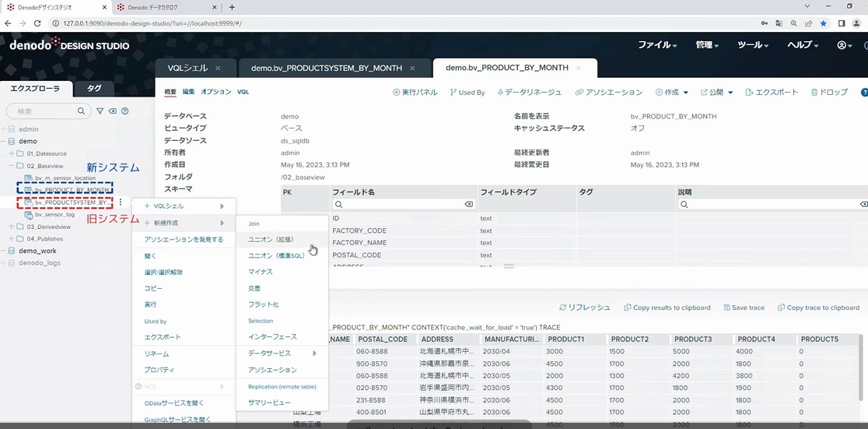
Task: Close the demo.bv_PRODUCT_BY_MONTH tab
Action: click(579, 69)
